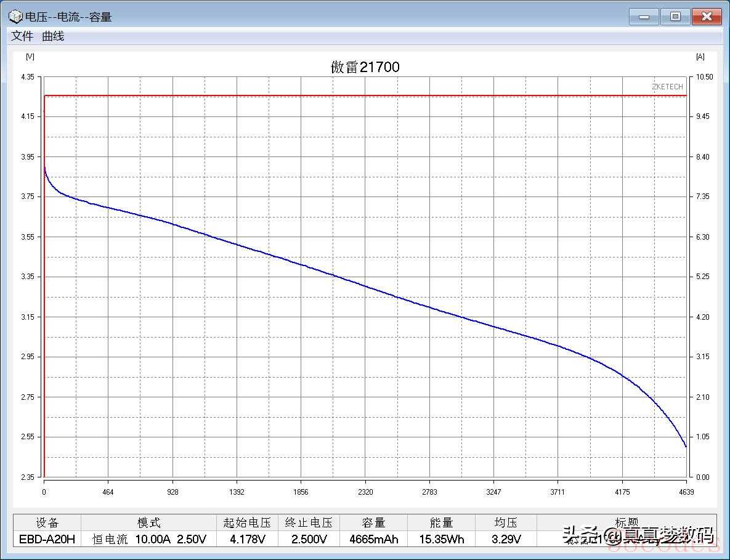Maximize the chart window
This screenshot has width=730, height=560.
[x=675, y=17]
